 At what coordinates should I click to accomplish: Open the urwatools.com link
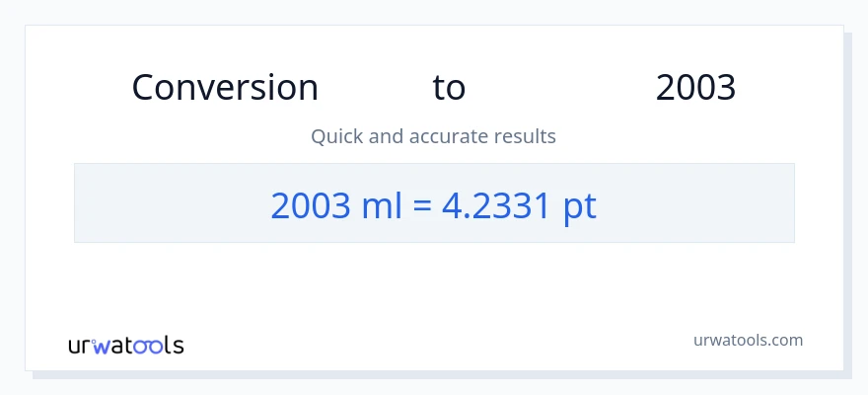[x=748, y=340]
